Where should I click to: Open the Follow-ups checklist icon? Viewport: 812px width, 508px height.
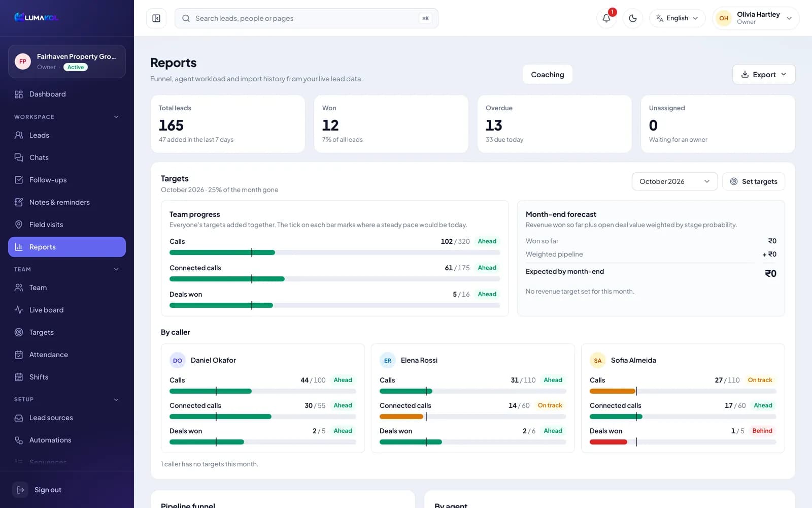click(19, 180)
